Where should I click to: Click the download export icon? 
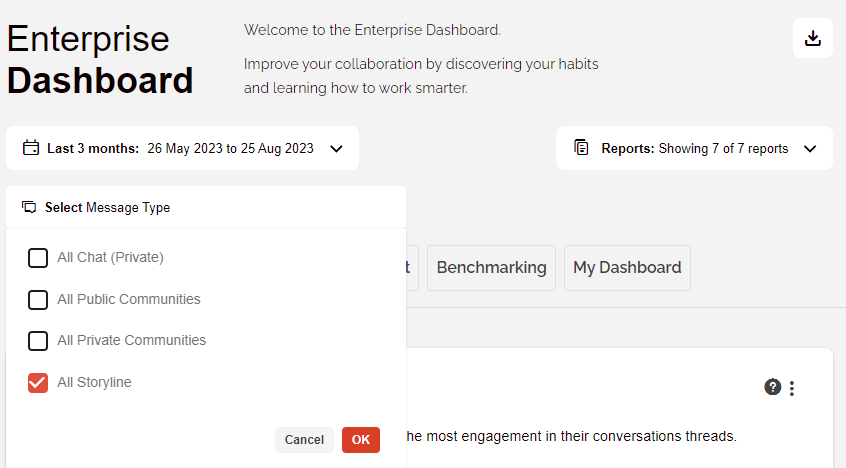(813, 38)
